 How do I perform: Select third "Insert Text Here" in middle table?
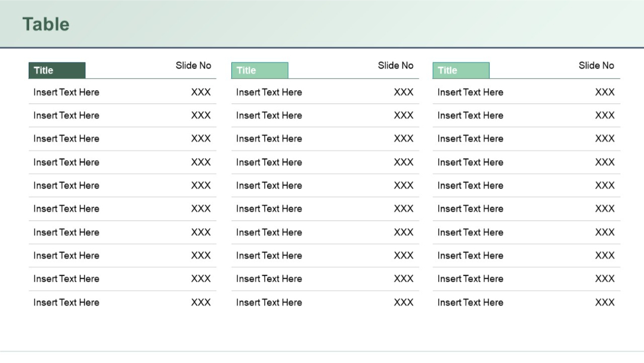(269, 139)
